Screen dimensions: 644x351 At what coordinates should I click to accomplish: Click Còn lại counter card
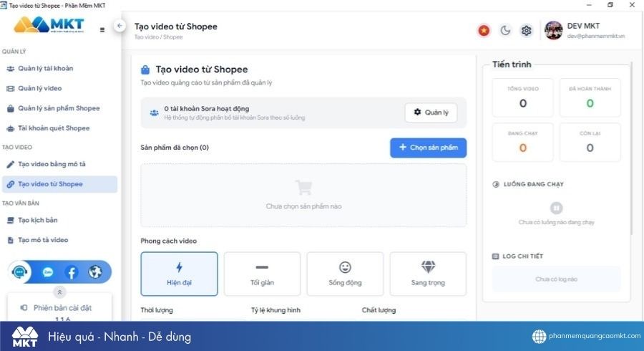590,143
